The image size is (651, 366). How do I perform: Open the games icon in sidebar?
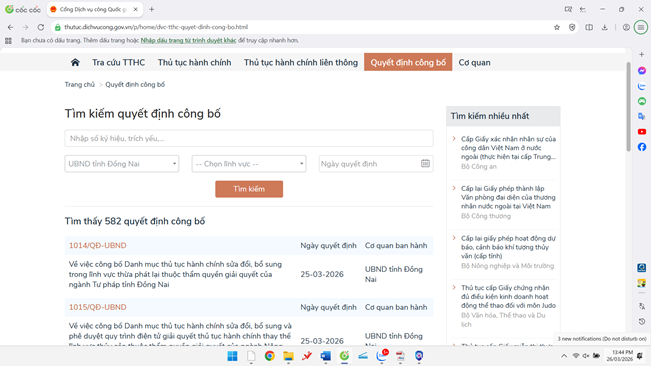point(642,101)
